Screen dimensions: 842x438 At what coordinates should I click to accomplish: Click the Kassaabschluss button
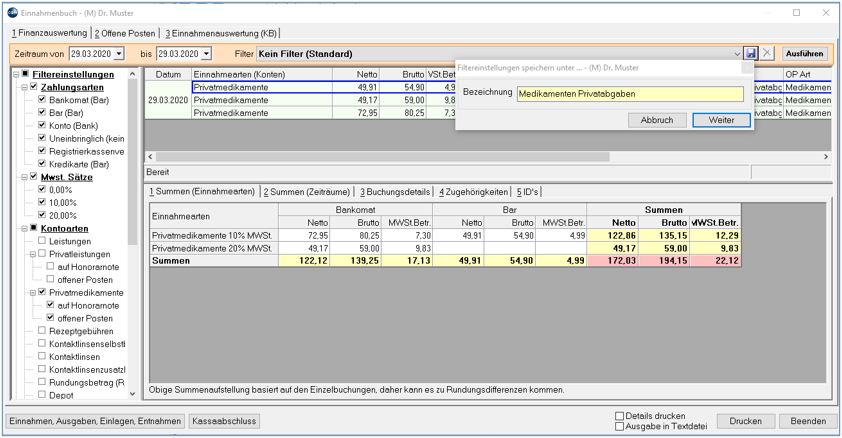(x=224, y=421)
